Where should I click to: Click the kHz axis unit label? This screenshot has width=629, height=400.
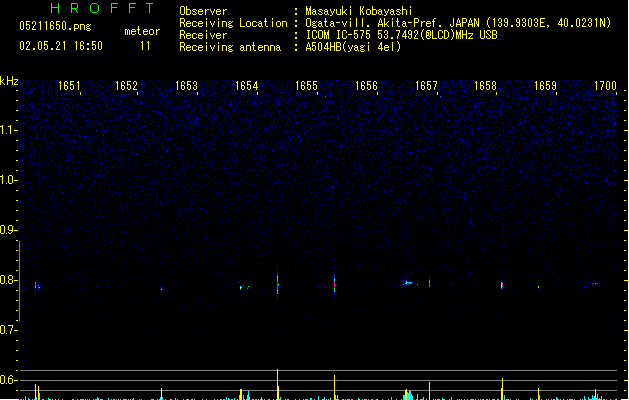coord(9,81)
